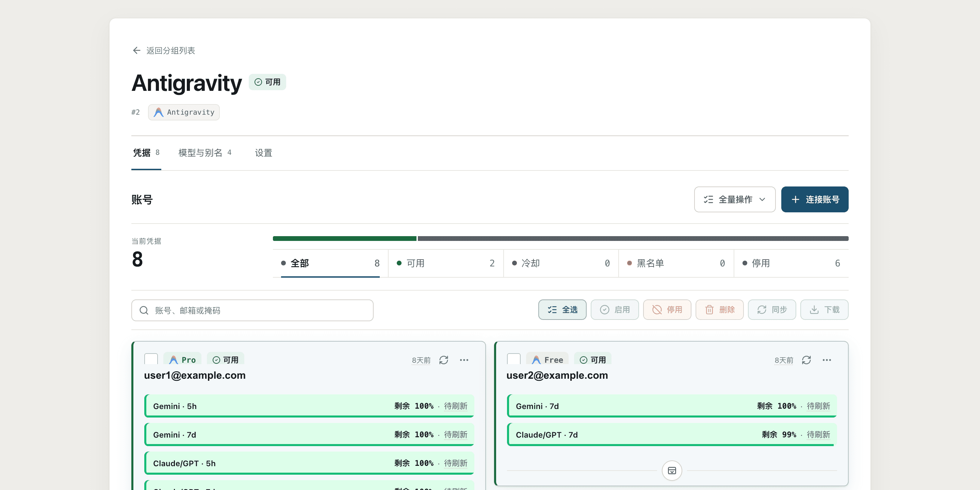980x490 pixels.
Task: Open more options for user1@example.com
Action: coord(464,360)
